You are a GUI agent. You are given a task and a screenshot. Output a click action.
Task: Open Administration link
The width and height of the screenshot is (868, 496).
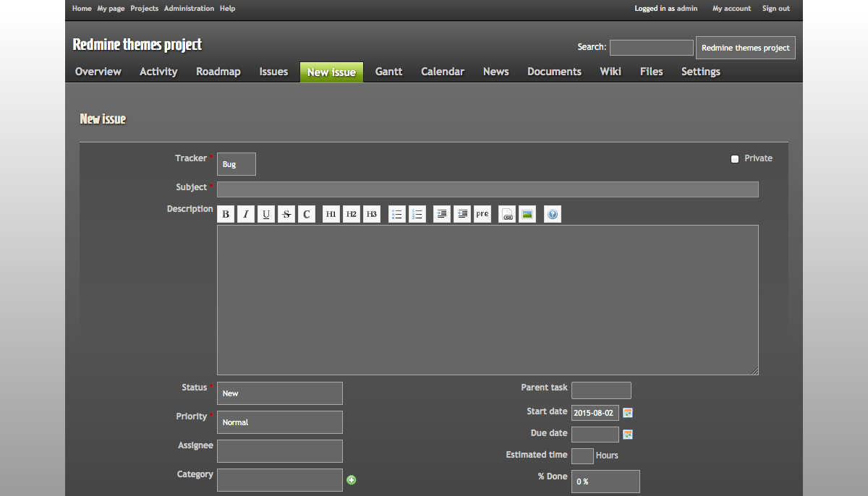[x=189, y=9]
